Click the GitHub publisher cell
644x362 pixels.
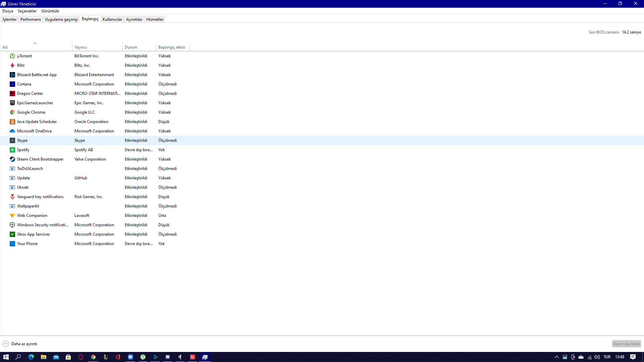coord(81,178)
